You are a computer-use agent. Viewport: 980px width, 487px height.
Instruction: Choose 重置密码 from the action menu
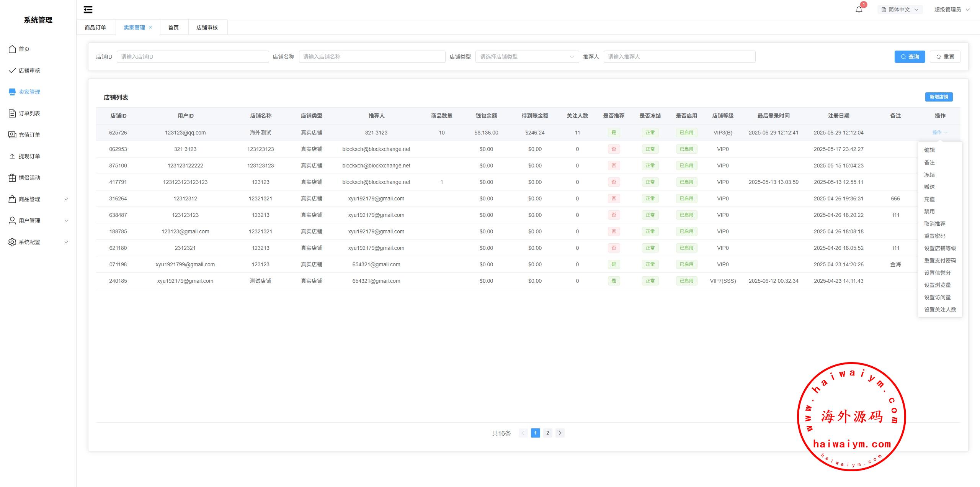pos(934,236)
